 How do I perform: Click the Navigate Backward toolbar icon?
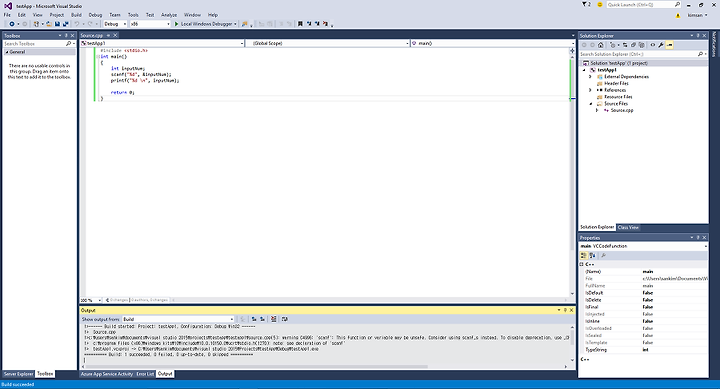tap(11, 24)
